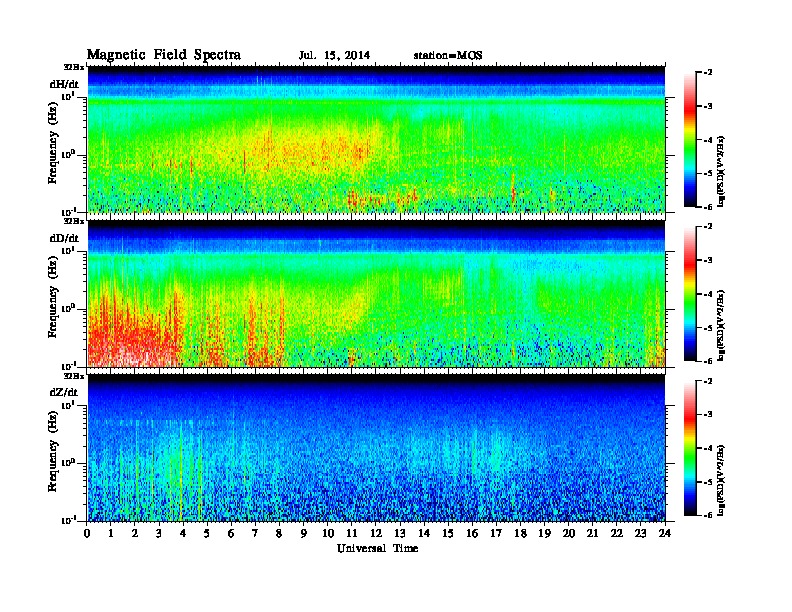Click the dD/dt spectrogram plot

(x=376, y=293)
